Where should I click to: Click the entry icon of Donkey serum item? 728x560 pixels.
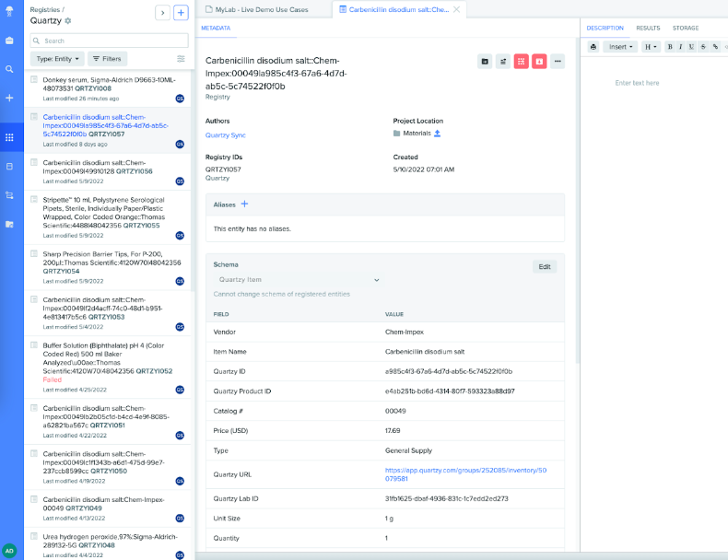[34, 80]
